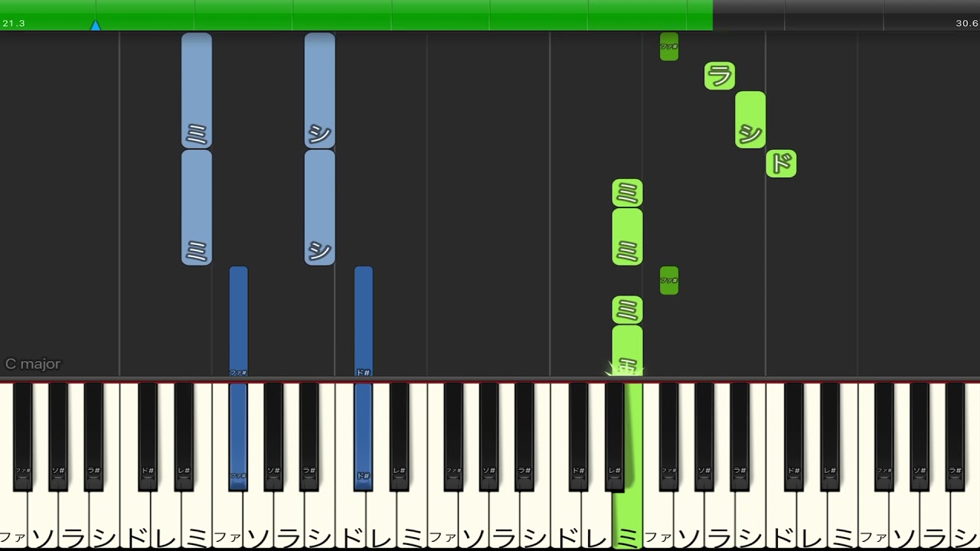Click the gray unplayed section of the progress bar
Image resolution: width=980 pixels, height=551 pixels.
click(846, 15)
